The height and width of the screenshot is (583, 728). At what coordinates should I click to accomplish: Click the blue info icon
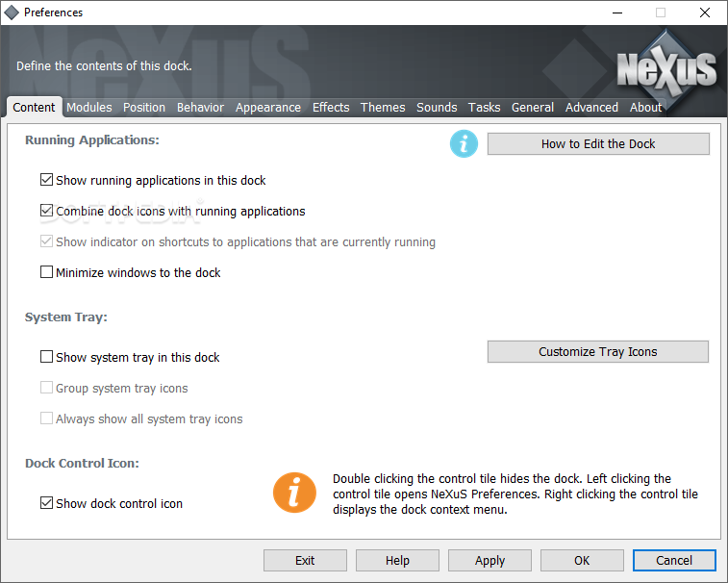464,143
